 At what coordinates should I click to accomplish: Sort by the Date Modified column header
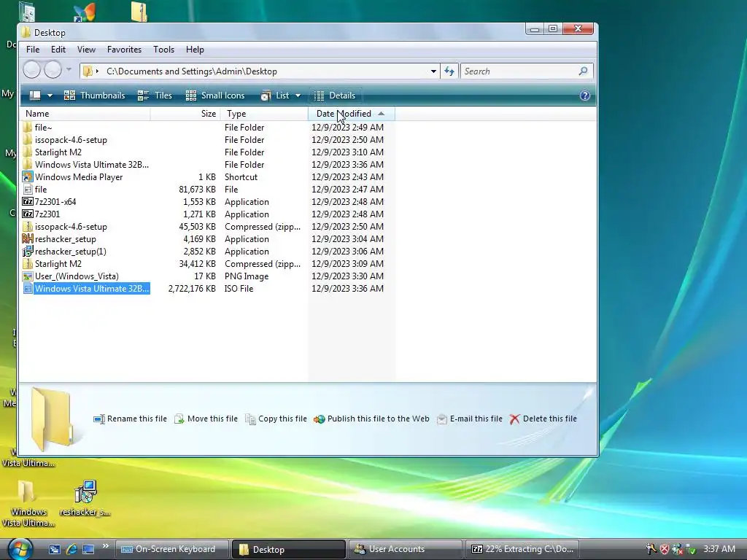click(351, 114)
